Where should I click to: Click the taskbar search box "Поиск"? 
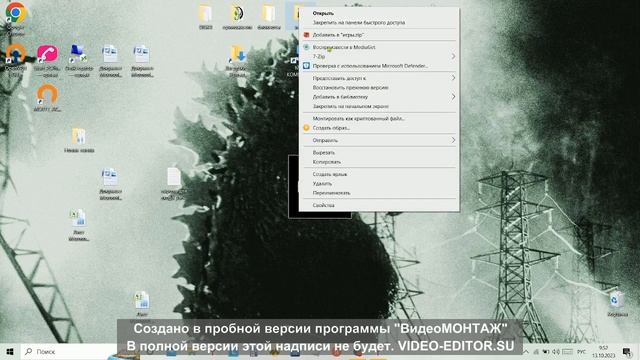[x=69, y=351]
